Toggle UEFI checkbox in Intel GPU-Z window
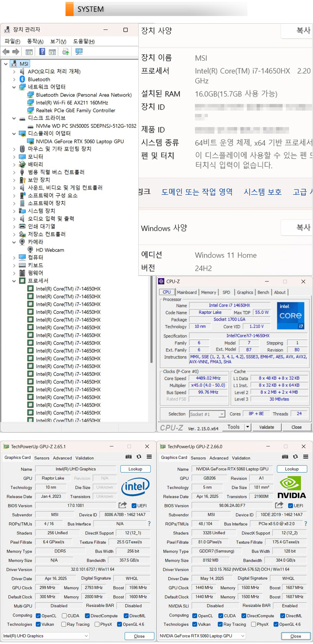Image resolution: width=313 pixels, height=644 pixels. tap(134, 506)
